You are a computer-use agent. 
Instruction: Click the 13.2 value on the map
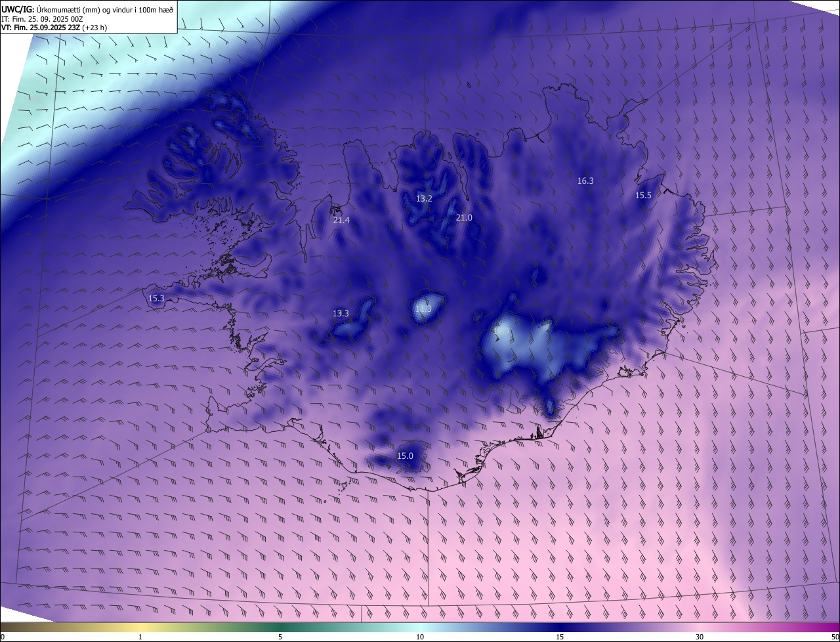coord(424,198)
